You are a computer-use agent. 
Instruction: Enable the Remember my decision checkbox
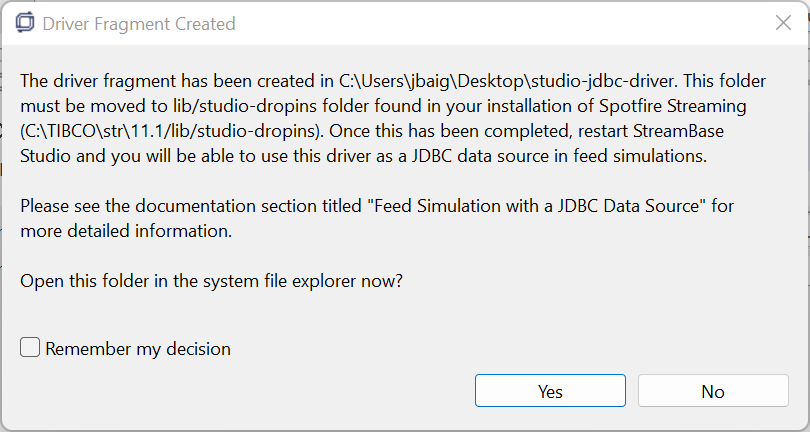pos(31,348)
